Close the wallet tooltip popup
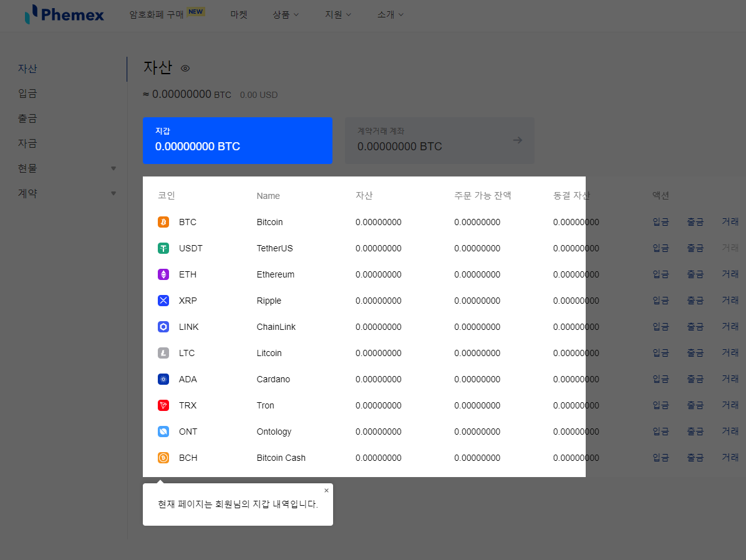 pos(326,491)
